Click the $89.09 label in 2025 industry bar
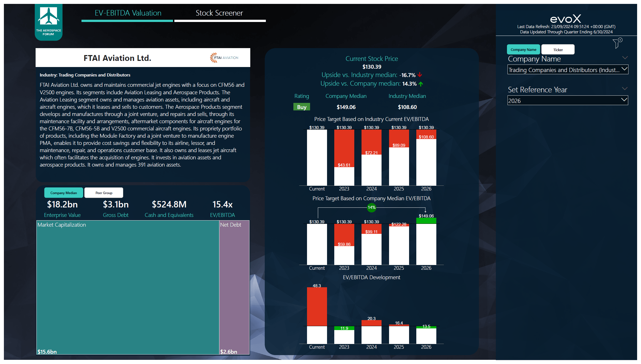Viewport: 641px width, 364px height. point(399,145)
